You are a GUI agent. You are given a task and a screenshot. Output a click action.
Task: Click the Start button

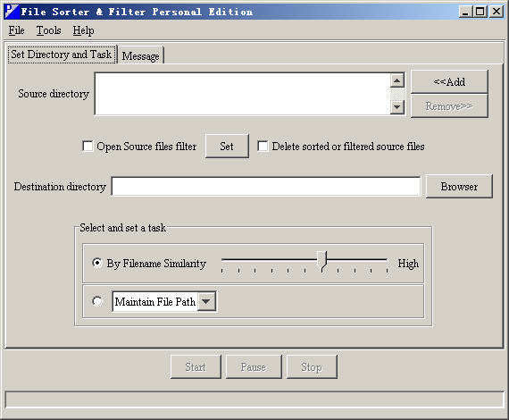pos(196,367)
